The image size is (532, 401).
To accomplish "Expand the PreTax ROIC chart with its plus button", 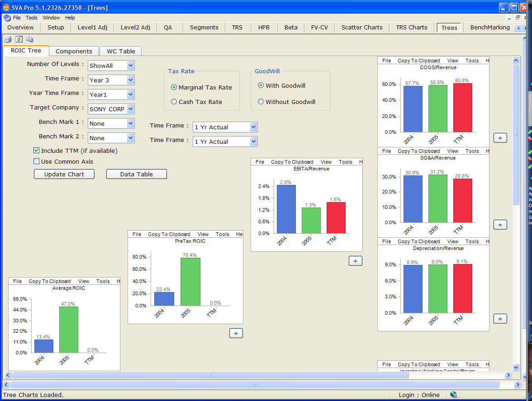I will (x=236, y=333).
